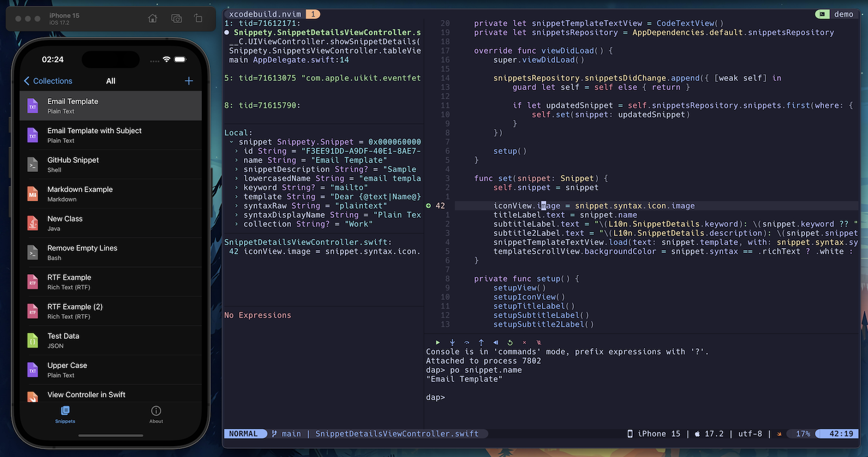
Task: Click the thread 5 tid=71613075 entry
Action: coord(323,78)
